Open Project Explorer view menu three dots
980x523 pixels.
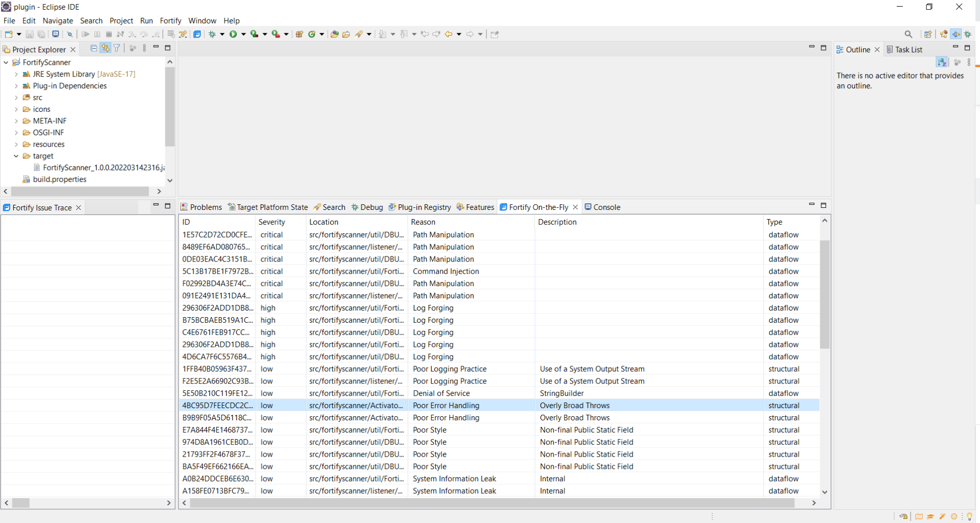144,48
